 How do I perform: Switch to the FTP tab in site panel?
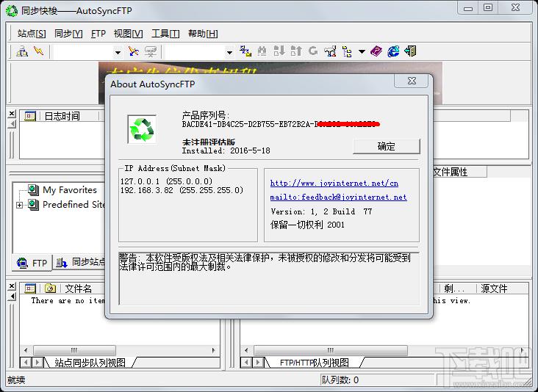pyautogui.click(x=32, y=263)
